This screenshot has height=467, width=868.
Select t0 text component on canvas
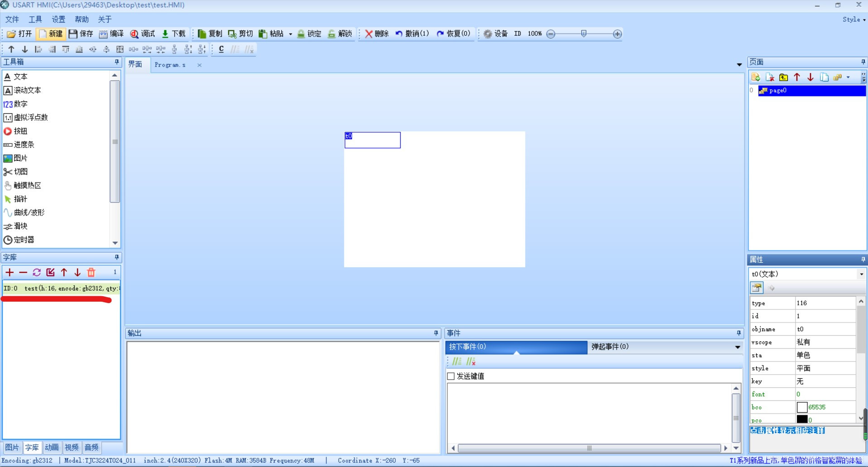coord(373,140)
